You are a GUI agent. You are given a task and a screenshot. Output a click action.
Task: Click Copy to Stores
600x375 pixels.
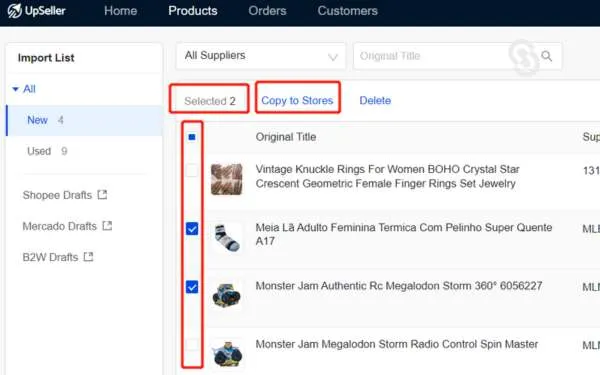297,101
